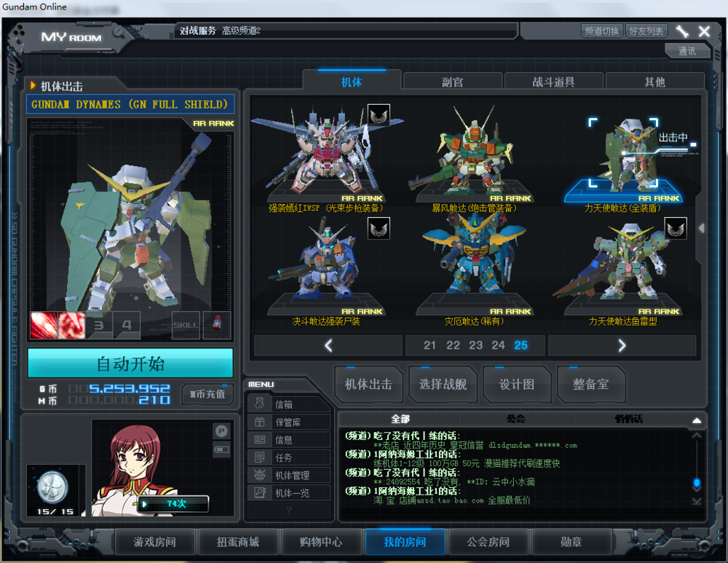Click the M币充值 button
Viewport: 728px width, 563px height.
(x=207, y=394)
